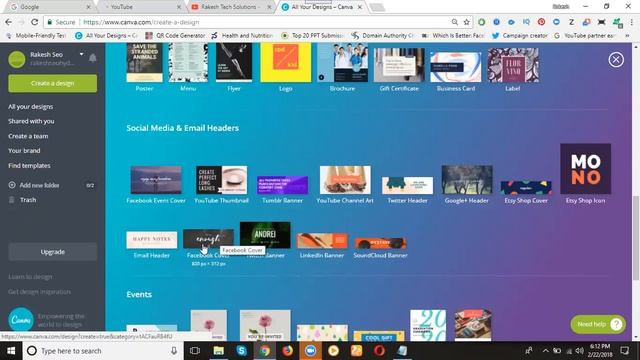Image resolution: width=640 pixels, height=360 pixels.
Task: Click the Upgrade button
Action: [x=53, y=252]
